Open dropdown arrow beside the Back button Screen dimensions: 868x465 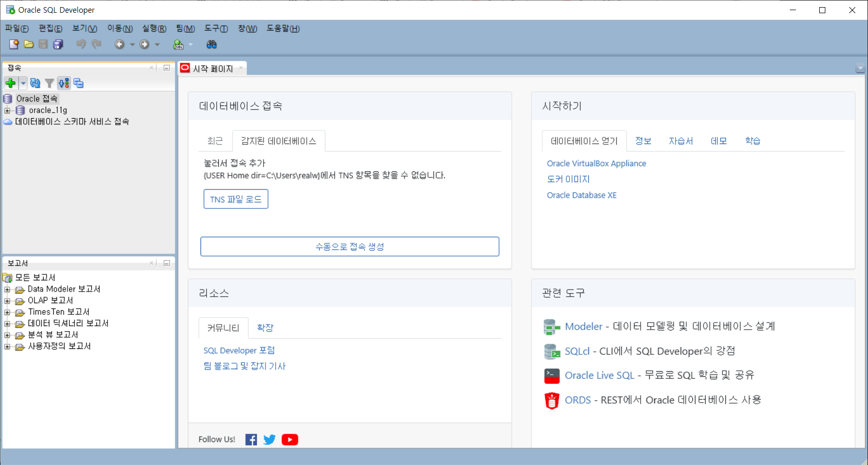coord(132,45)
